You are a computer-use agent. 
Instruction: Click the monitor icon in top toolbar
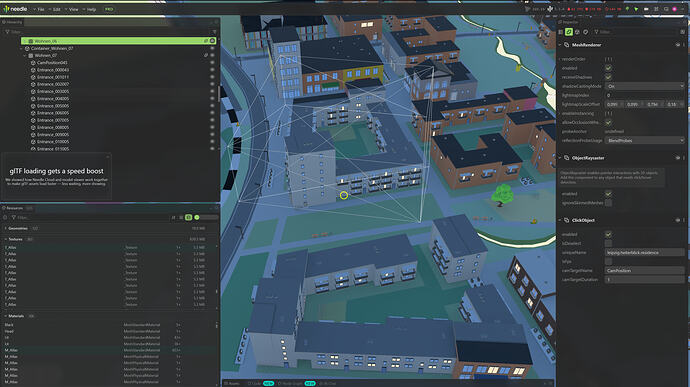[x=666, y=9]
